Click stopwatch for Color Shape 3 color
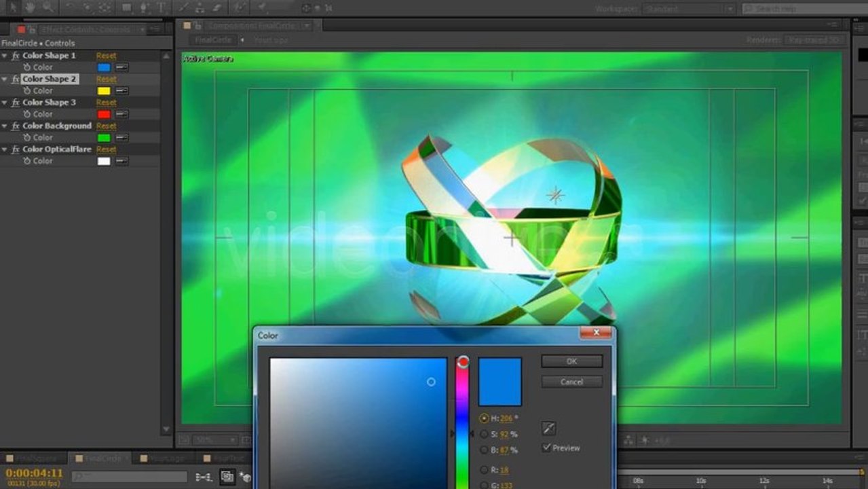Viewport: 868px width, 489px height. (x=26, y=114)
